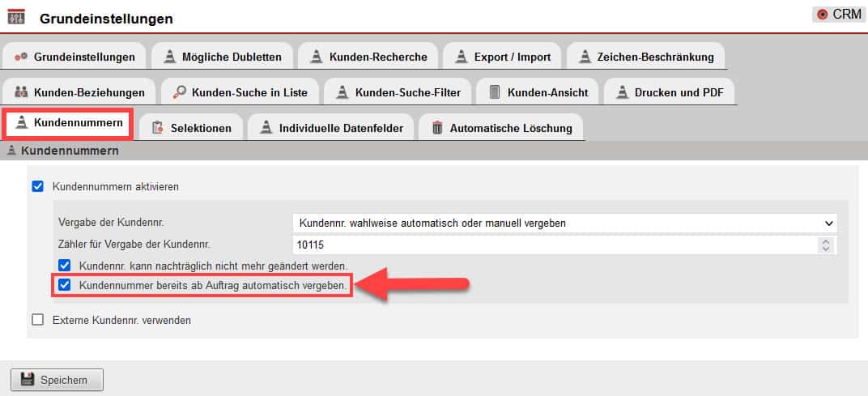
Task: Click the red CRM record icon
Action: point(823,15)
